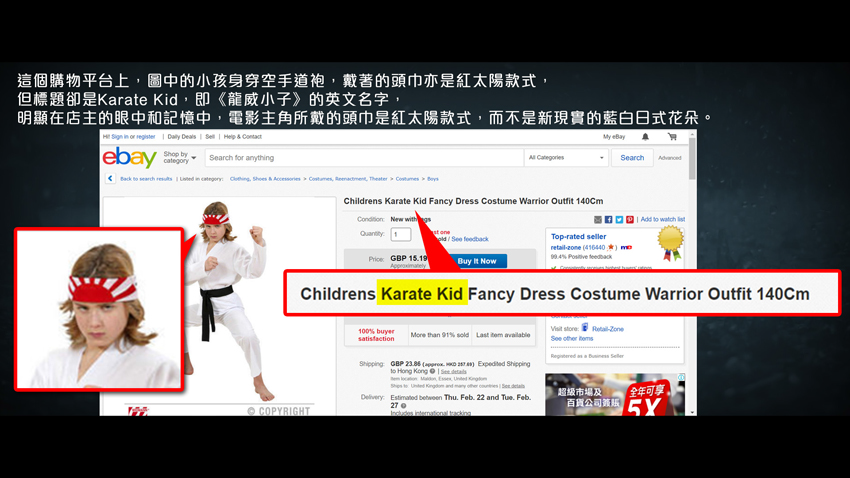
Task: Click the eBay logo
Action: 130,158
